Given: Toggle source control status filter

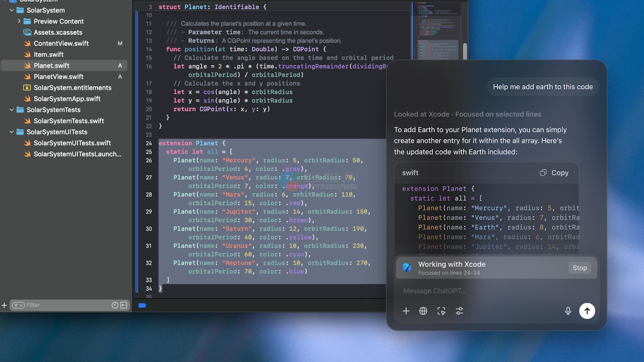Looking at the screenshot, I should [x=124, y=305].
